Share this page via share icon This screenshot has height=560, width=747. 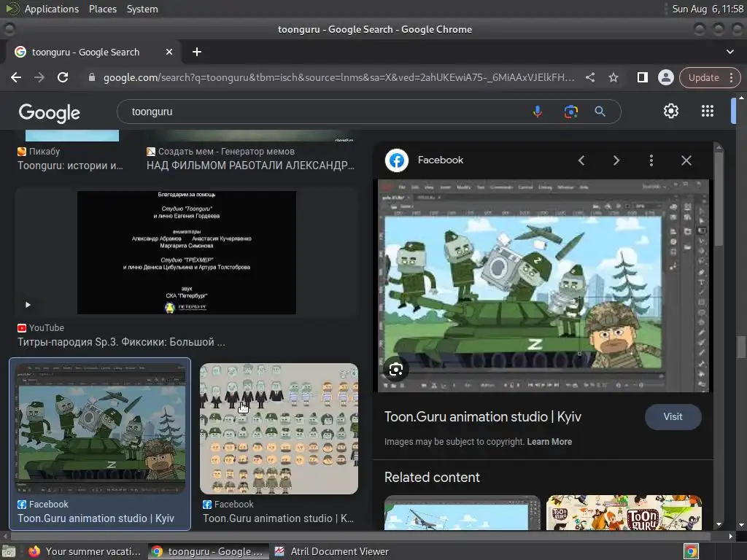pos(590,77)
